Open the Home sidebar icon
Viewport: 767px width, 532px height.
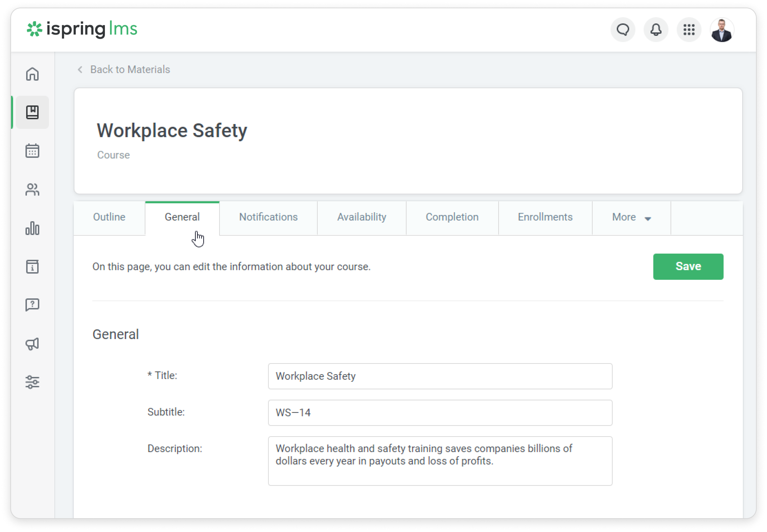tap(32, 74)
